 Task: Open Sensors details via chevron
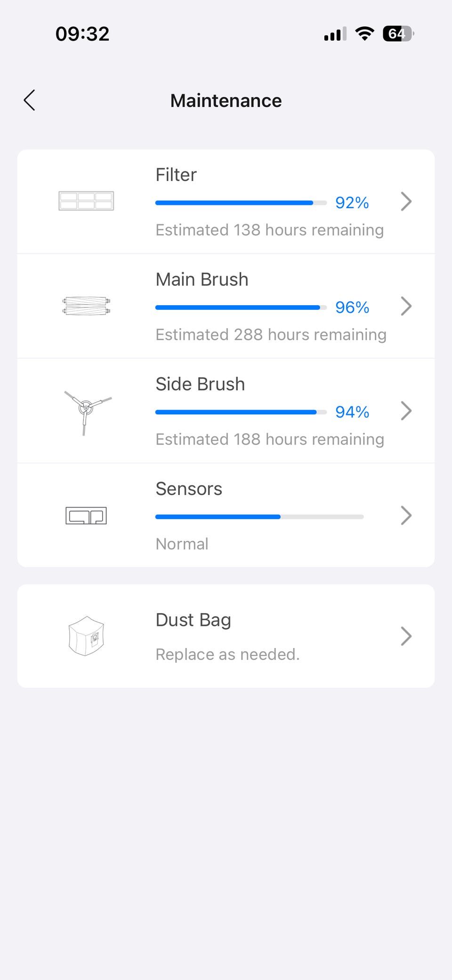tap(406, 515)
